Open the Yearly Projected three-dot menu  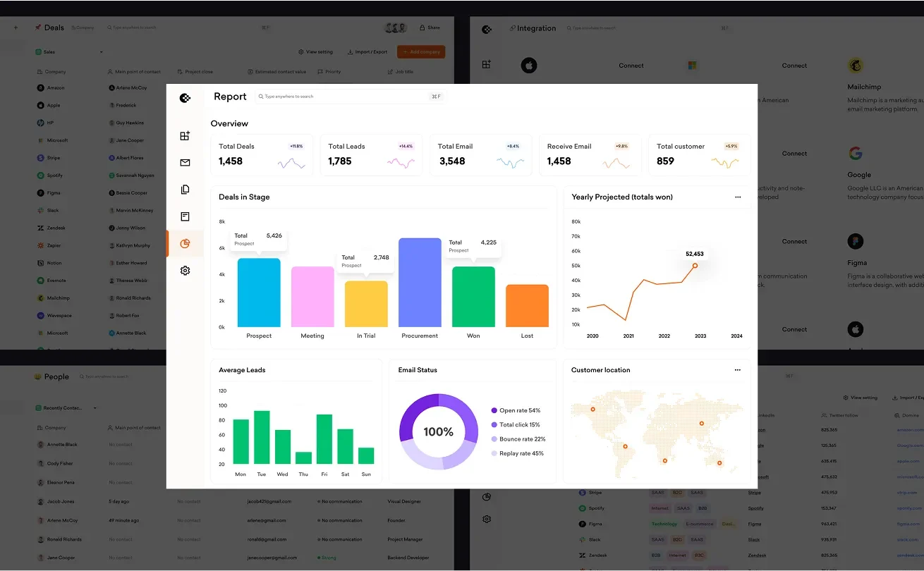(738, 197)
